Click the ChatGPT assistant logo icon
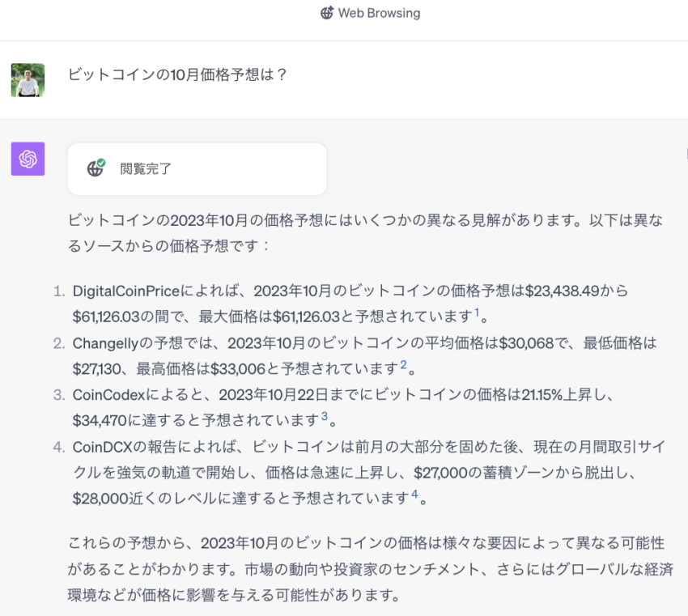The width and height of the screenshot is (688, 616). point(28,159)
